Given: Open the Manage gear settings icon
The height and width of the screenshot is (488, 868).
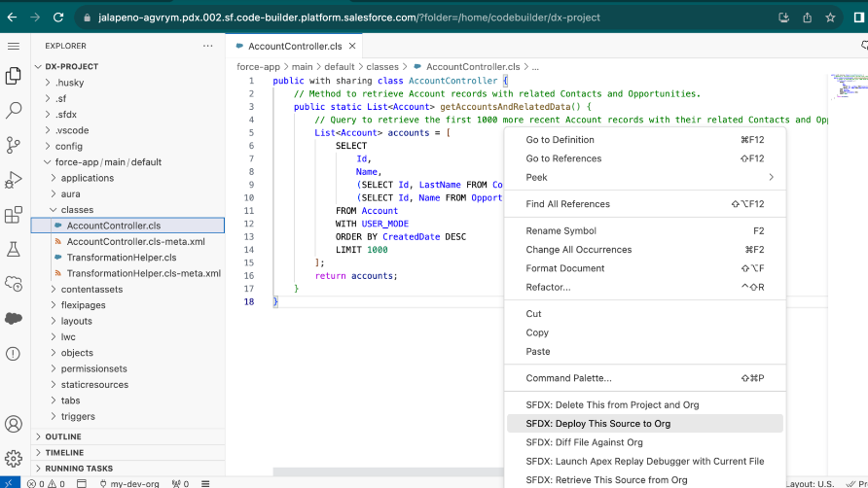Looking at the screenshot, I should click(14, 458).
